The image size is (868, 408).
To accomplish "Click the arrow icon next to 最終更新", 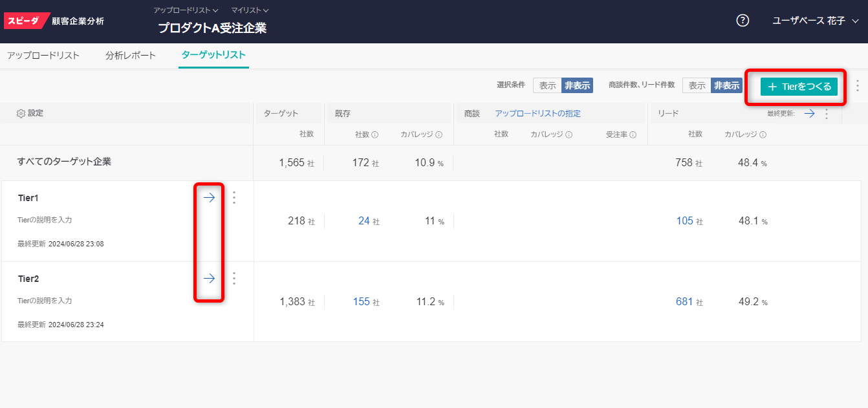I will 809,114.
